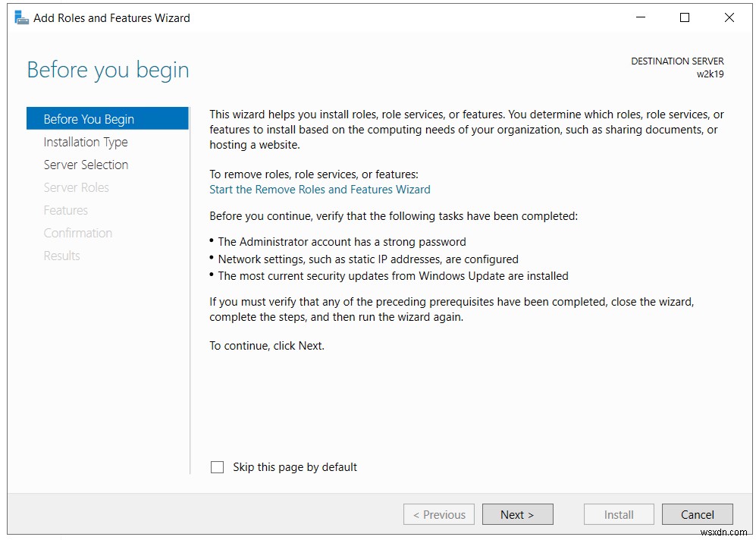Click the Add Roles and Features Wizard icon

point(21,17)
